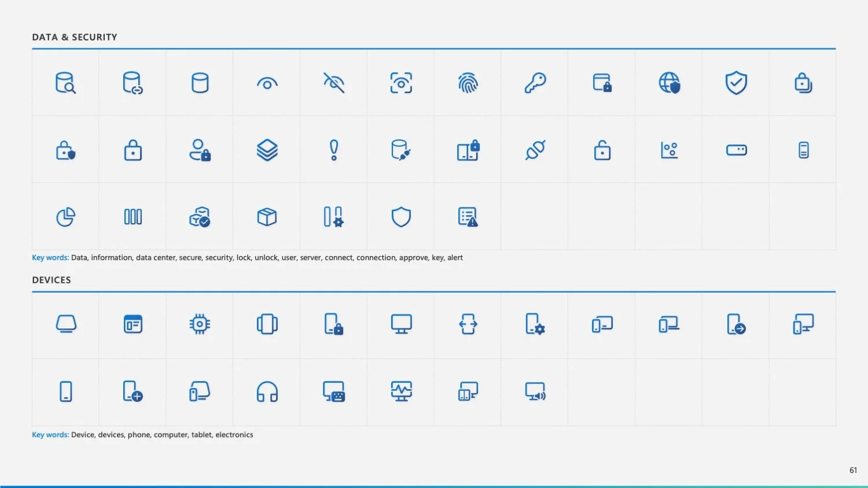The width and height of the screenshot is (868, 488).
Task: Click the Data & Security key words line
Action: point(247,258)
